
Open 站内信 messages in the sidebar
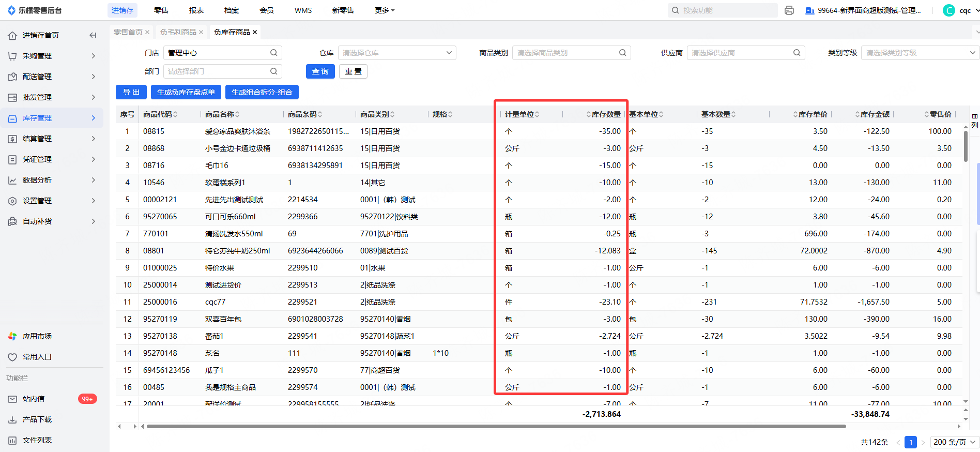[x=34, y=399]
